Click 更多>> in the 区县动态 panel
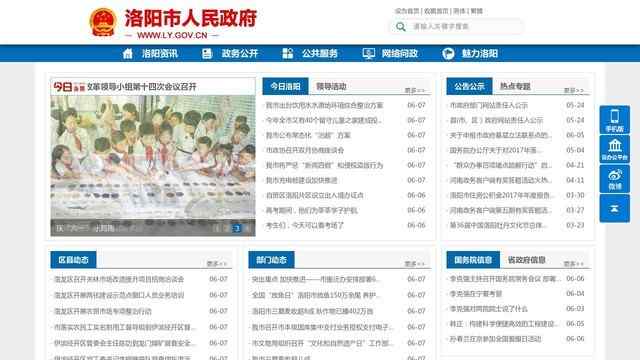 pyautogui.click(x=217, y=264)
